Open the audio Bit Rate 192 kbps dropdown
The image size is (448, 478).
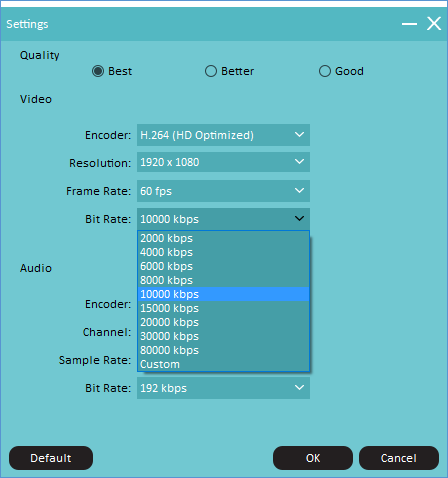pos(223,388)
